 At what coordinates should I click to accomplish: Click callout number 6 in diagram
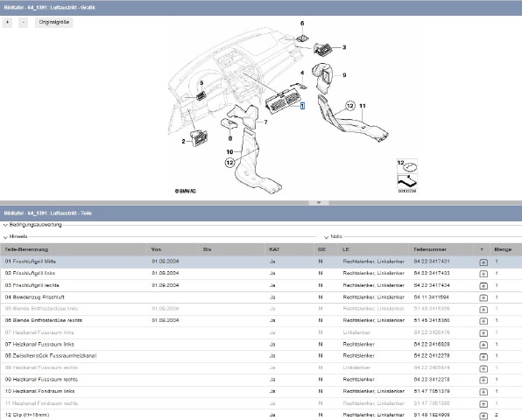(x=302, y=24)
